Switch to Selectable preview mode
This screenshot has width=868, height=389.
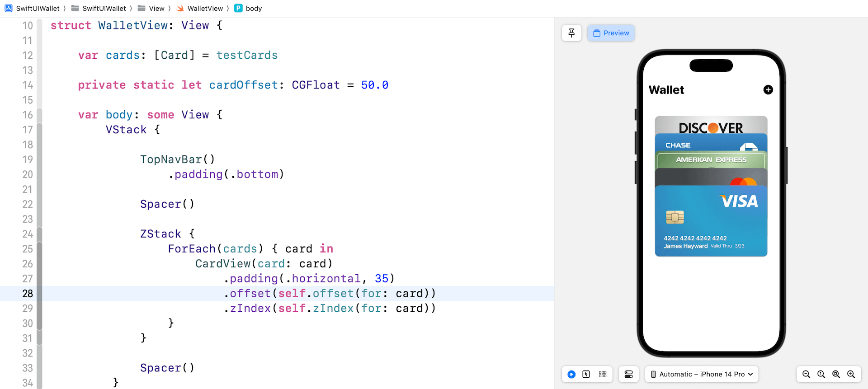click(586, 374)
